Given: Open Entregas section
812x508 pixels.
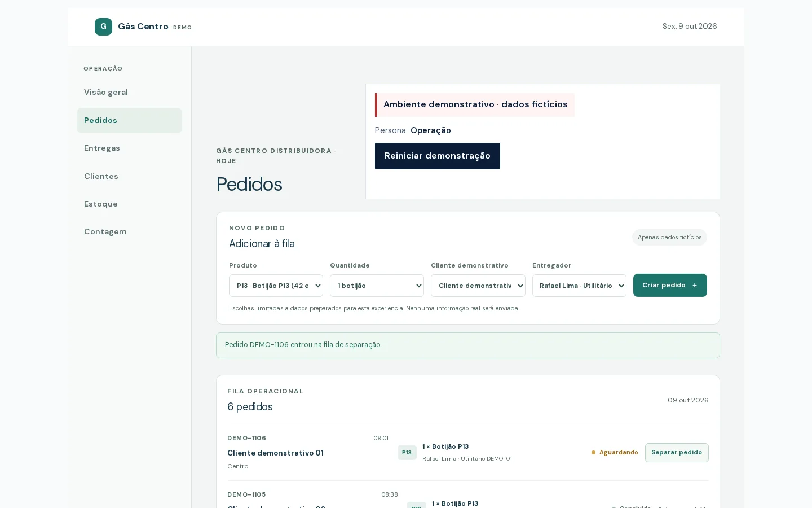Looking at the screenshot, I should point(129,148).
